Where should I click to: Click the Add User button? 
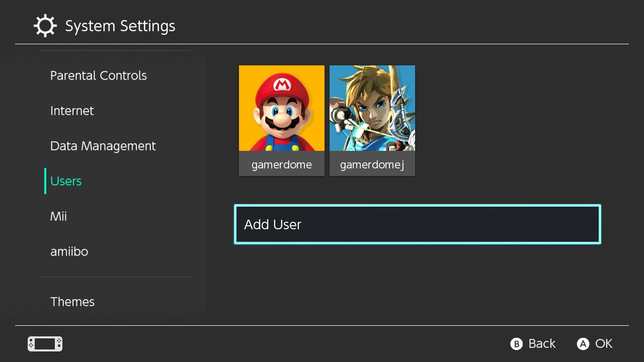[418, 224]
